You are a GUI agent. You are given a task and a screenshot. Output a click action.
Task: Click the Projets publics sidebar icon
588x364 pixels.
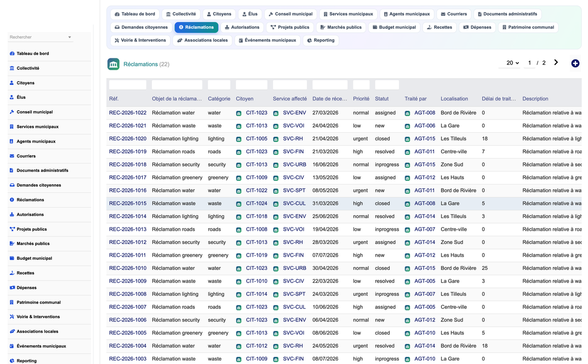pos(12,229)
